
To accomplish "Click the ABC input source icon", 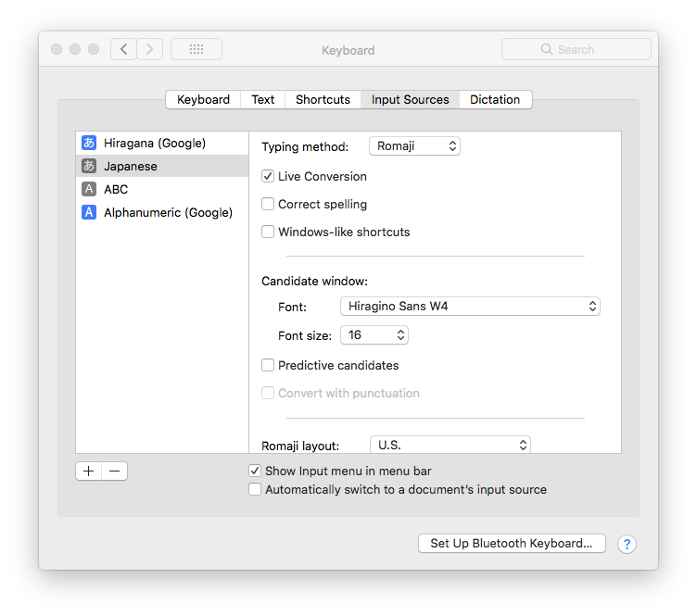I will [89, 189].
